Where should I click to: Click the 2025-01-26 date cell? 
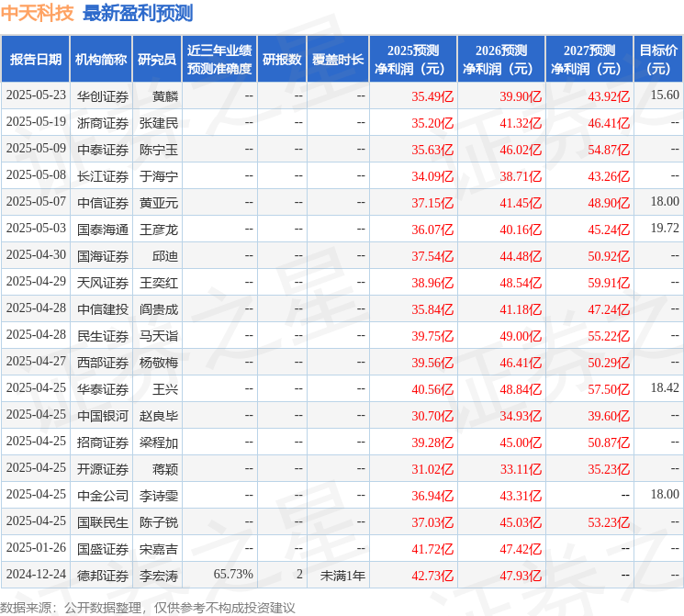click(36, 547)
